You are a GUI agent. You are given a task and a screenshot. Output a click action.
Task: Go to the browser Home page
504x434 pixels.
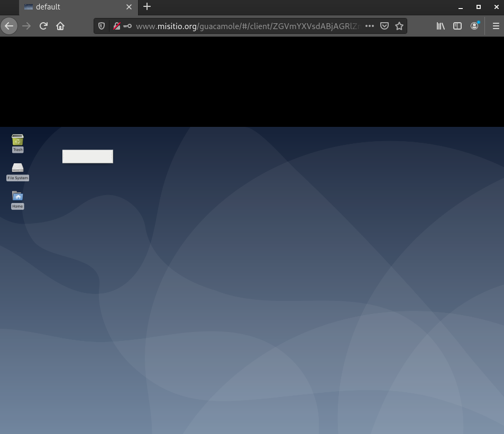click(x=60, y=26)
